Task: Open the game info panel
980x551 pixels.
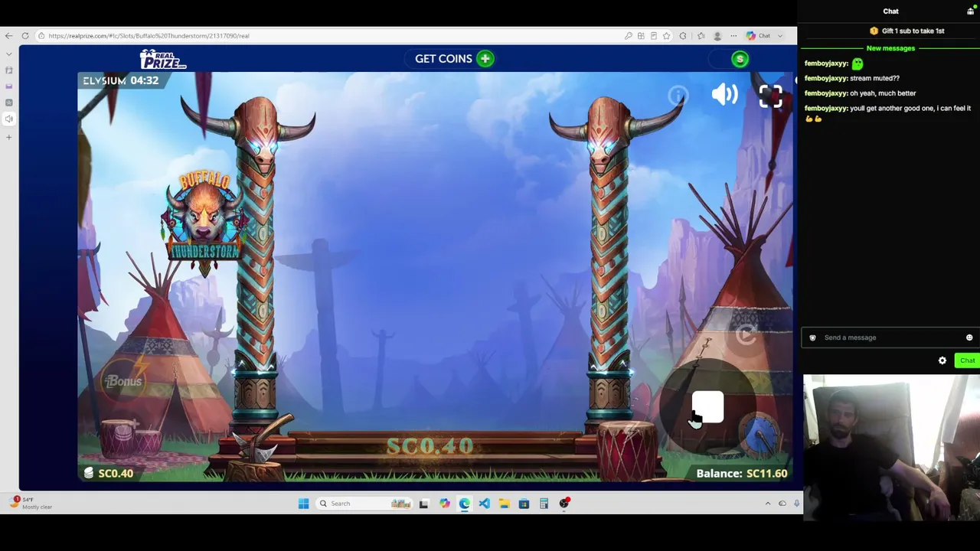Action: [x=678, y=96]
